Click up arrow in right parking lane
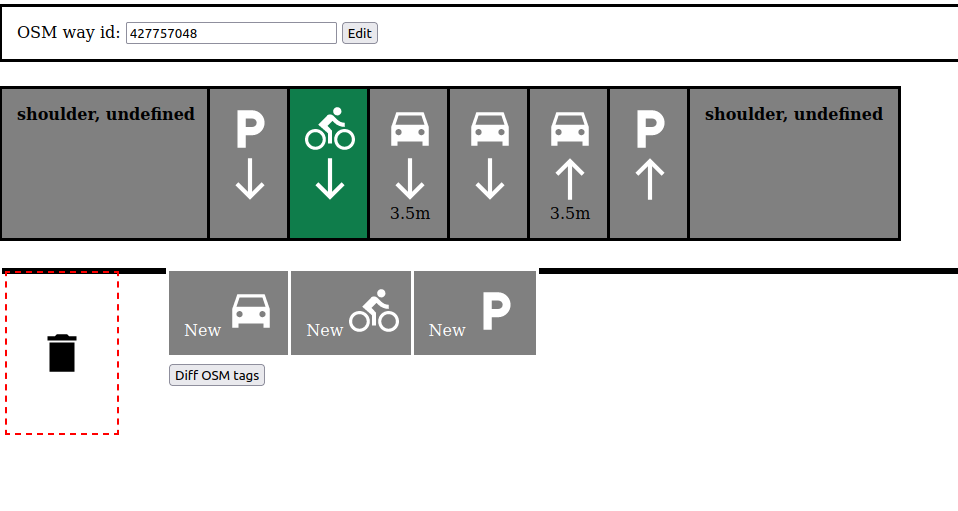This screenshot has height=511, width=958. point(650,181)
